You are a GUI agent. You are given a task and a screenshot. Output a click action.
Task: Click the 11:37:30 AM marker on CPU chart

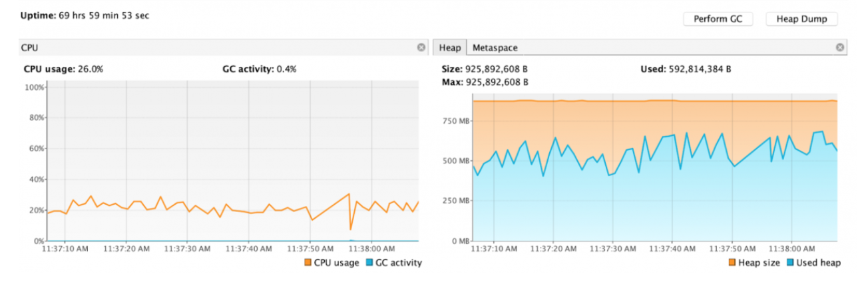pos(187,249)
